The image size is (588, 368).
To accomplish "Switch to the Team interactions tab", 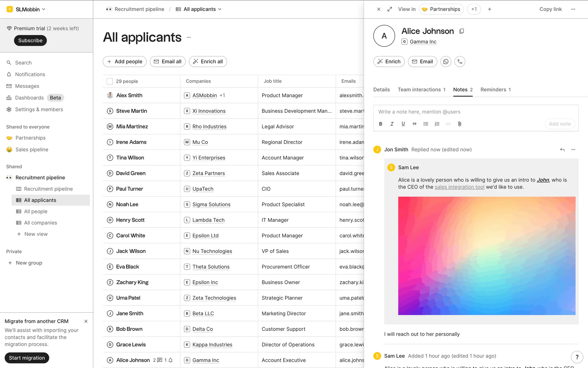I will [x=421, y=90].
